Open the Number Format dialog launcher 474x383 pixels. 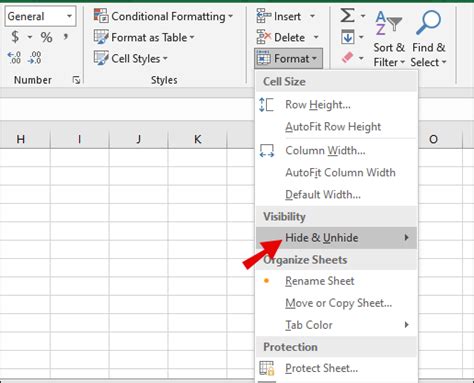pyautogui.click(x=76, y=80)
